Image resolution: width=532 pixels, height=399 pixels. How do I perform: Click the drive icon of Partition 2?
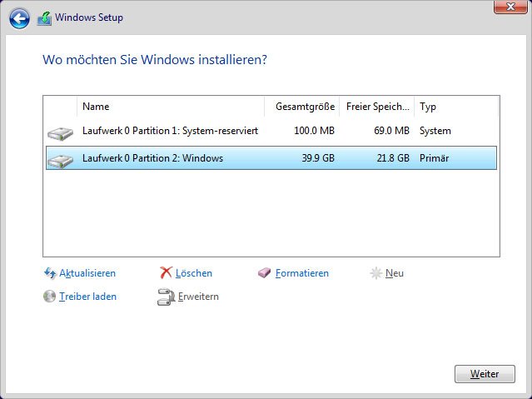click(x=61, y=161)
